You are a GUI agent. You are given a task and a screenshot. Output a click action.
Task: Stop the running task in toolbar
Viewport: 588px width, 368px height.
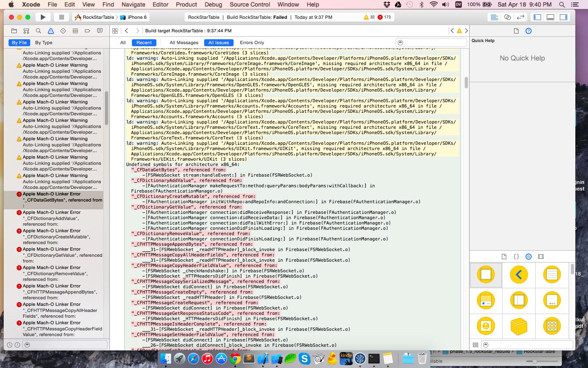pyautogui.click(x=62, y=17)
